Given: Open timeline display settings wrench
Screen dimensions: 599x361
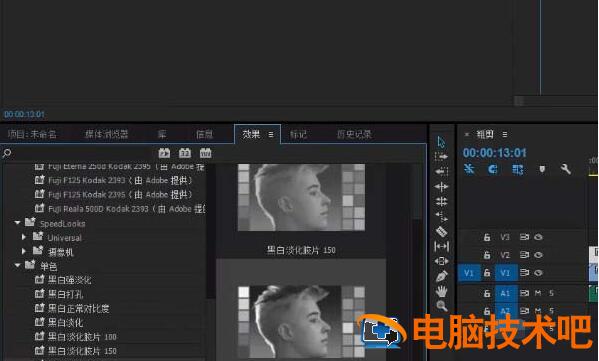Looking at the screenshot, I should pyautogui.click(x=565, y=169).
